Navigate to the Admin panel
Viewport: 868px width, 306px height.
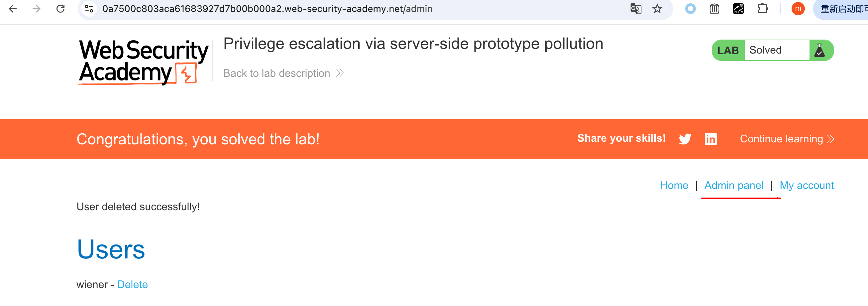pyautogui.click(x=734, y=185)
